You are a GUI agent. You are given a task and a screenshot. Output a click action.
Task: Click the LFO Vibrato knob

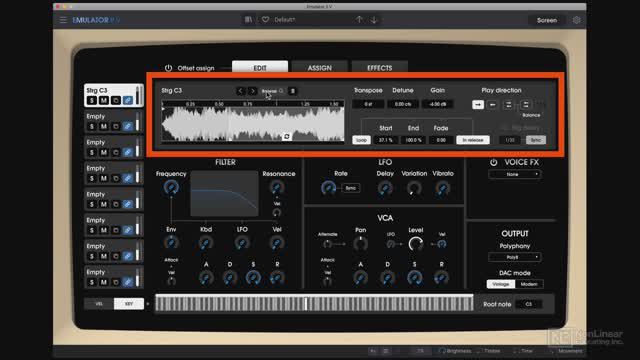(442, 188)
